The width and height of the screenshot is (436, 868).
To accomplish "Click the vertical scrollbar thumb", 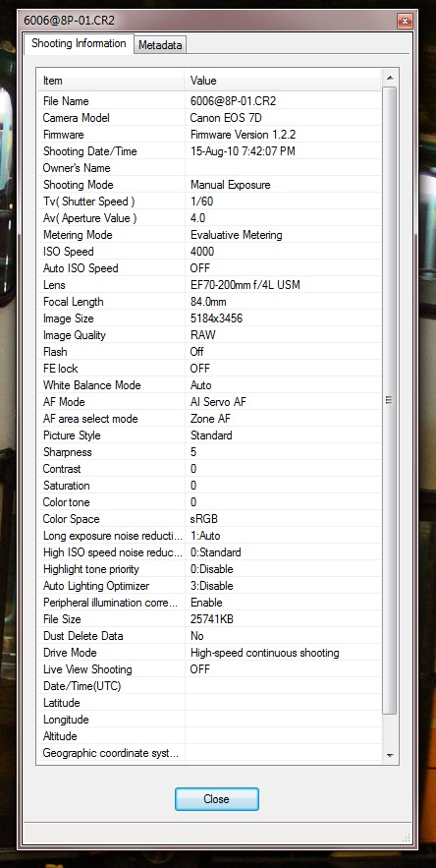I will coord(389,400).
